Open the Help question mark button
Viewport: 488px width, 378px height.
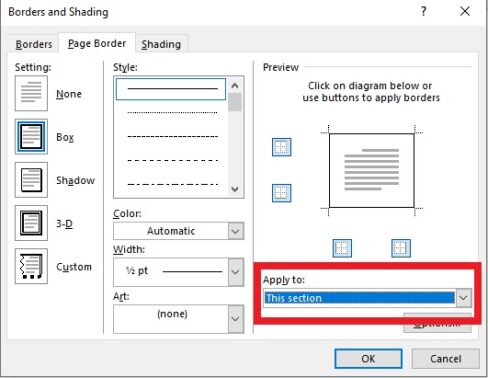click(x=423, y=12)
